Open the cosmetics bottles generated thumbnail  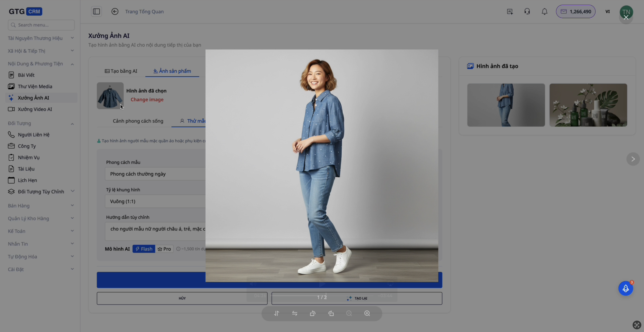pyautogui.click(x=588, y=105)
